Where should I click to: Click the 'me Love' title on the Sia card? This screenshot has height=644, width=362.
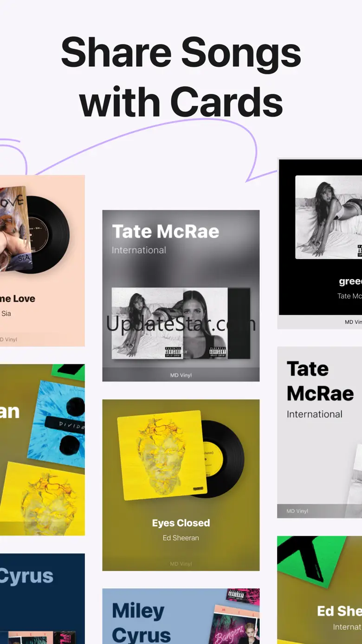pyautogui.click(x=18, y=299)
